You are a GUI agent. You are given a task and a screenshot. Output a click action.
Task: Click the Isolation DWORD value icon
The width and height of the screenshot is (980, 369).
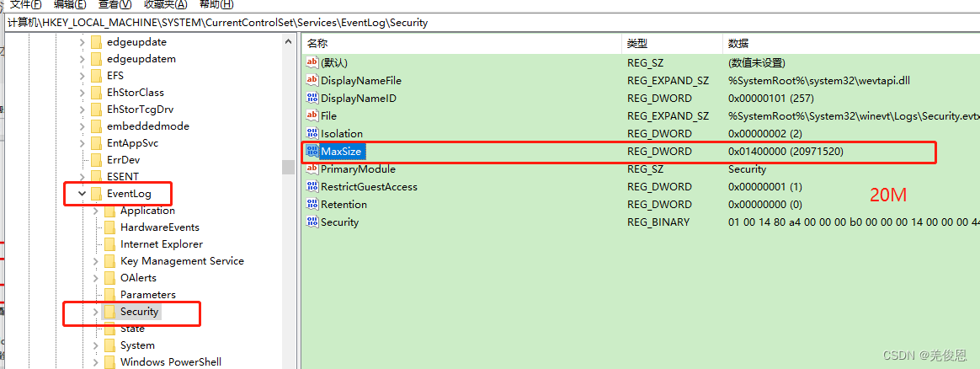312,133
